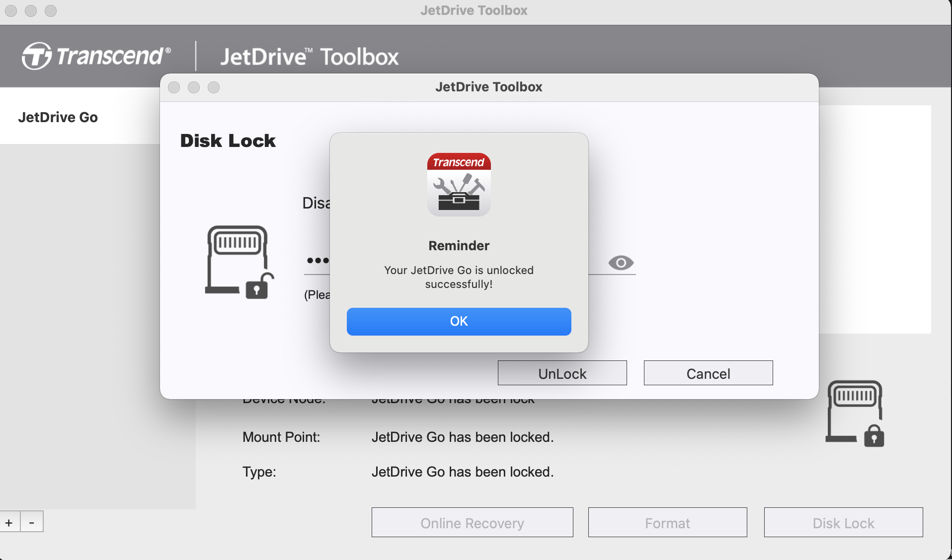952x560 pixels.
Task: Open Online Recovery
Action: coord(472,523)
